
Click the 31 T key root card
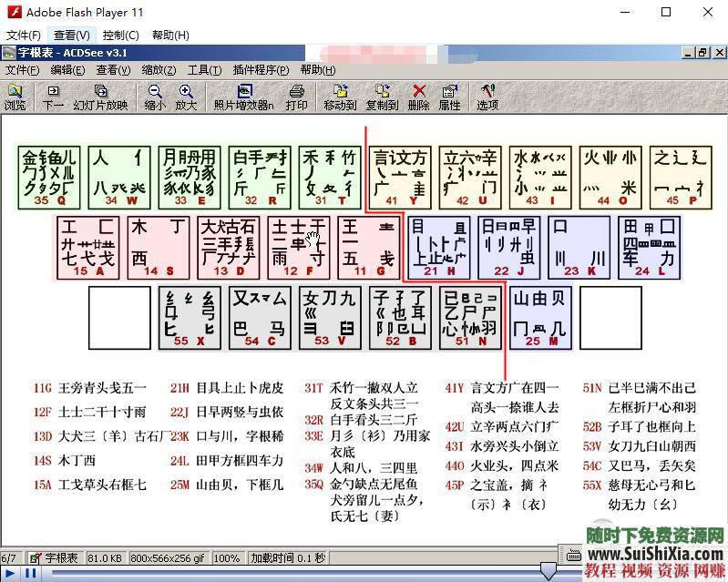pos(330,178)
